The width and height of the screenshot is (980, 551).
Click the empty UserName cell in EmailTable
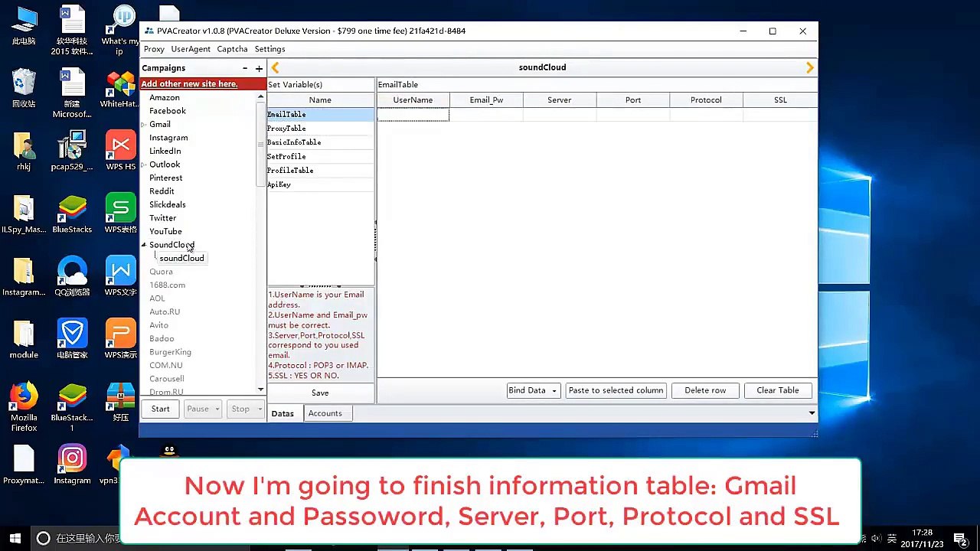[x=413, y=115]
